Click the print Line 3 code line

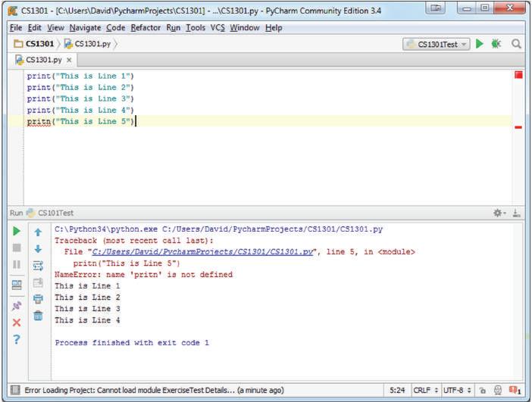pos(80,98)
